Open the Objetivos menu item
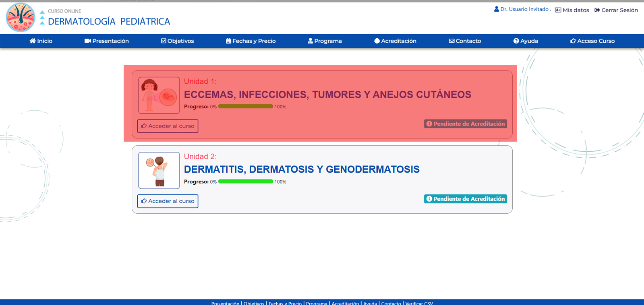This screenshot has height=305, width=644. [x=178, y=41]
